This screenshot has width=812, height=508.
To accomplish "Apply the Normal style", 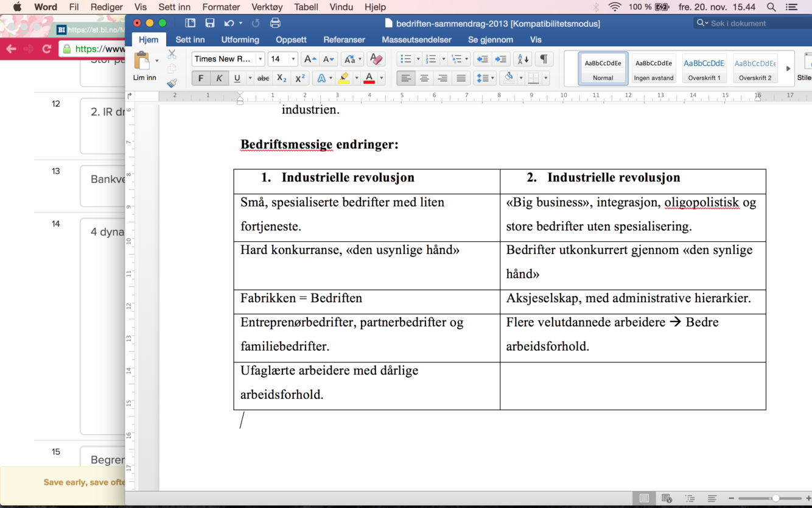I will coord(603,68).
